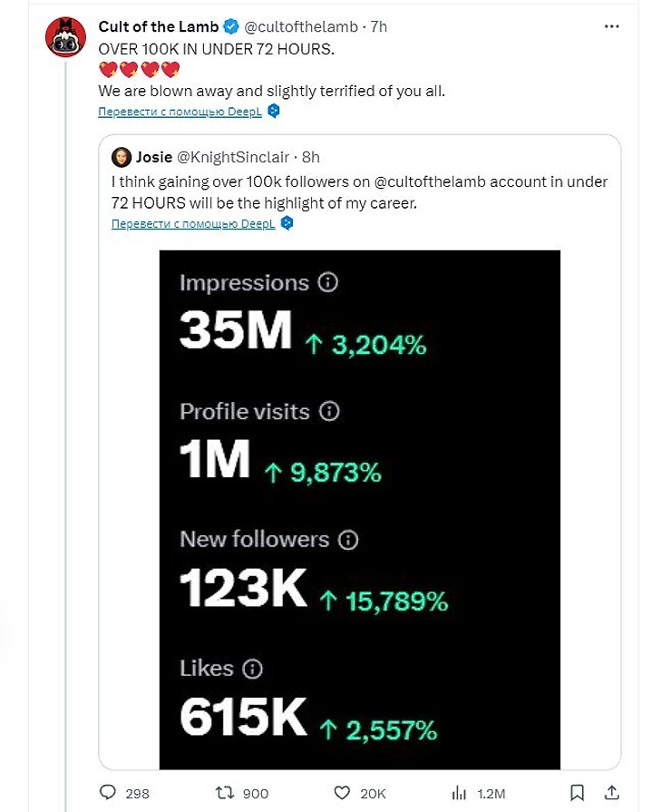
Task: Click the Likes info circle icon
Action: click(253, 670)
